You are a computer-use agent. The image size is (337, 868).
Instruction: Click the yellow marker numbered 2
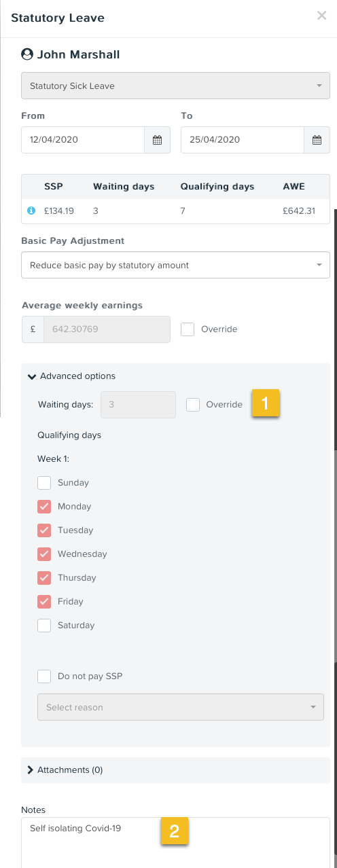tap(174, 831)
